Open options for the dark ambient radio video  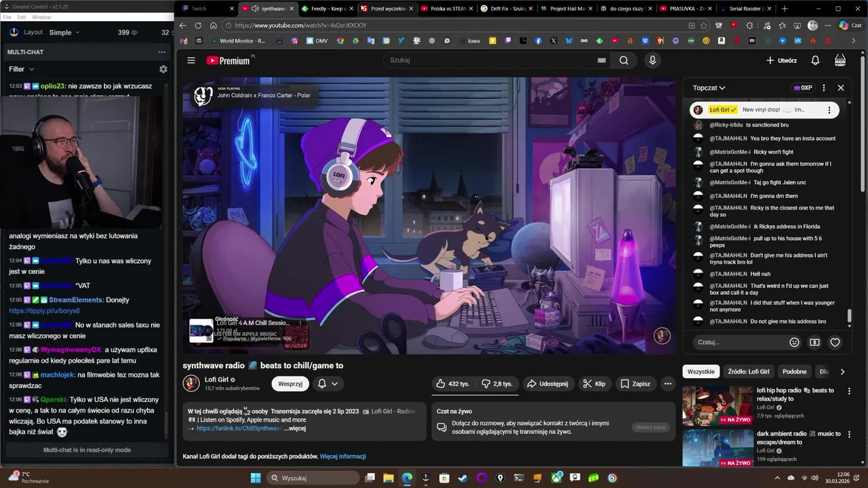[x=849, y=434]
